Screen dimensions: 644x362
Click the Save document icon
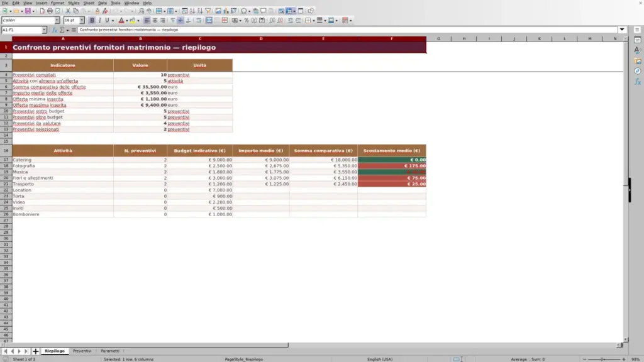click(x=28, y=11)
